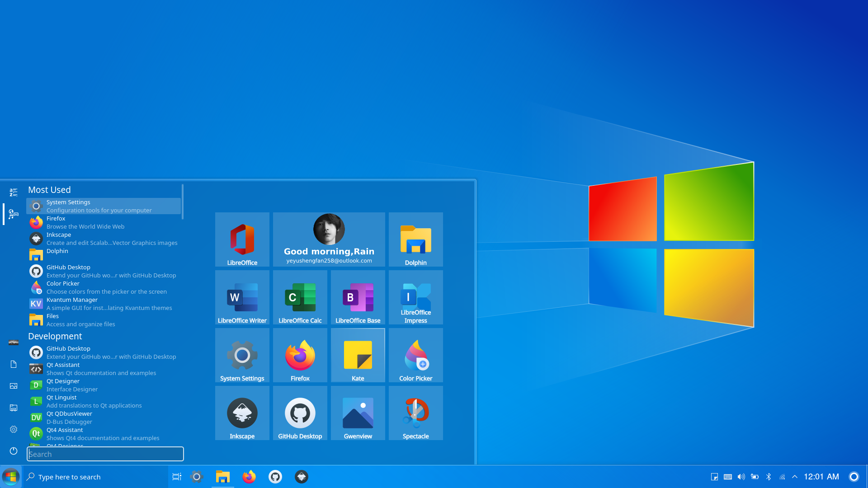The image size is (868, 488).
Task: Click the circle icon at the taskbar end
Action: coord(854,477)
